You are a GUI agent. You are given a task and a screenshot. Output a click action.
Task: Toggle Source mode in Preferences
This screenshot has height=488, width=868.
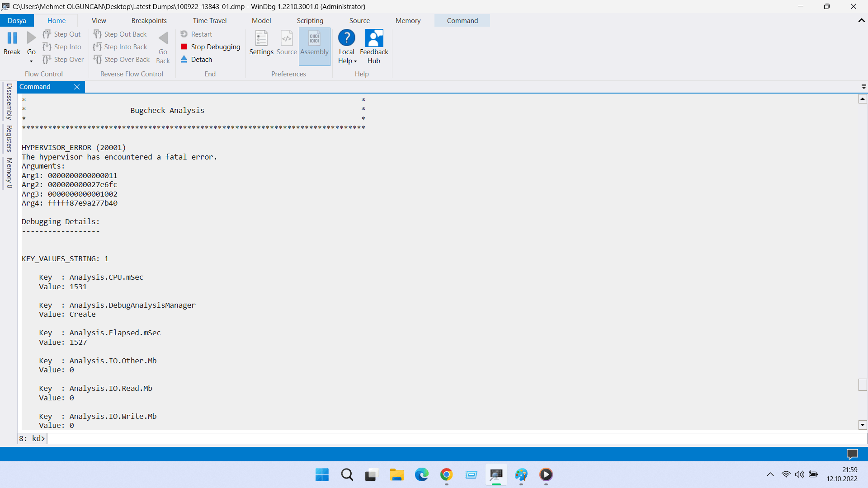coord(287,38)
